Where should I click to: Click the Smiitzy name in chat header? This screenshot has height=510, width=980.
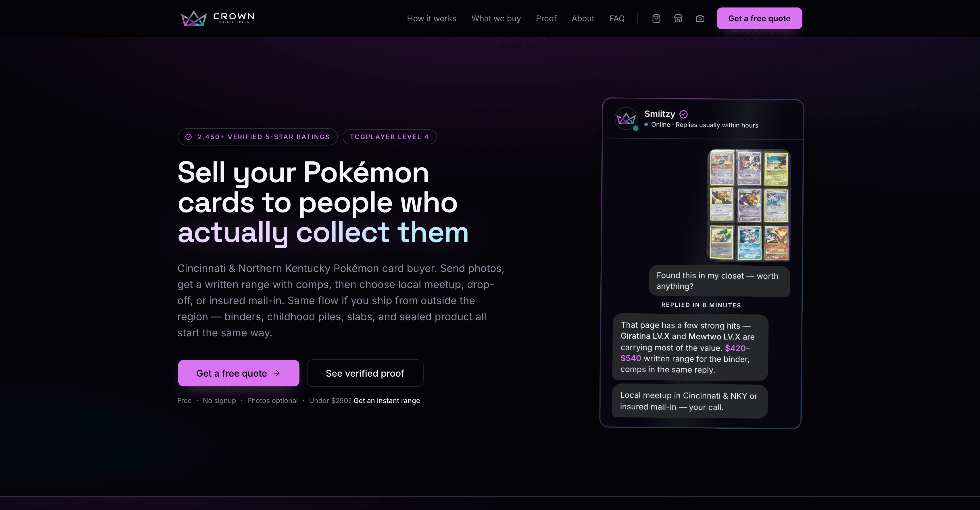[x=659, y=114]
